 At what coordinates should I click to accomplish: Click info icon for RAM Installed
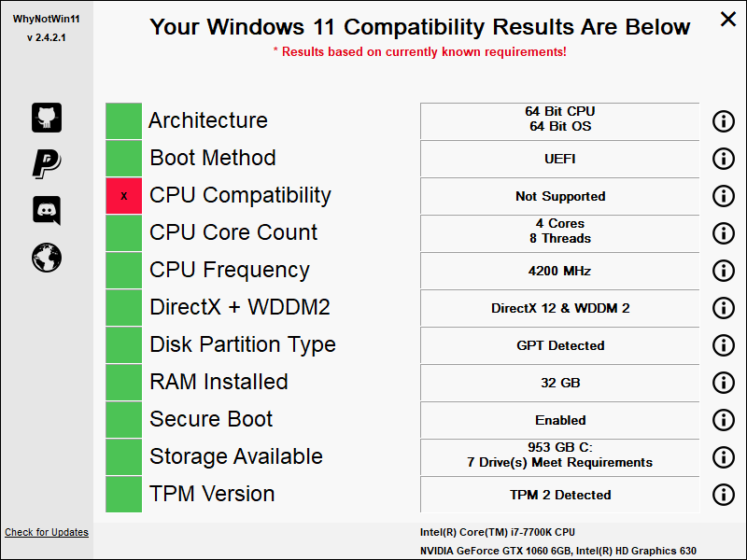(724, 383)
